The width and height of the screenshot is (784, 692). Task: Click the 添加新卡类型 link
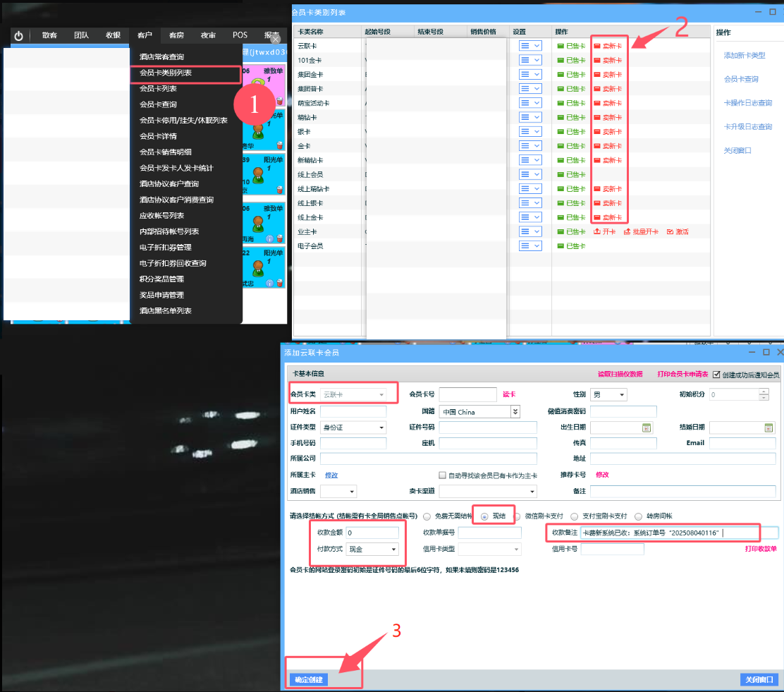[x=744, y=56]
